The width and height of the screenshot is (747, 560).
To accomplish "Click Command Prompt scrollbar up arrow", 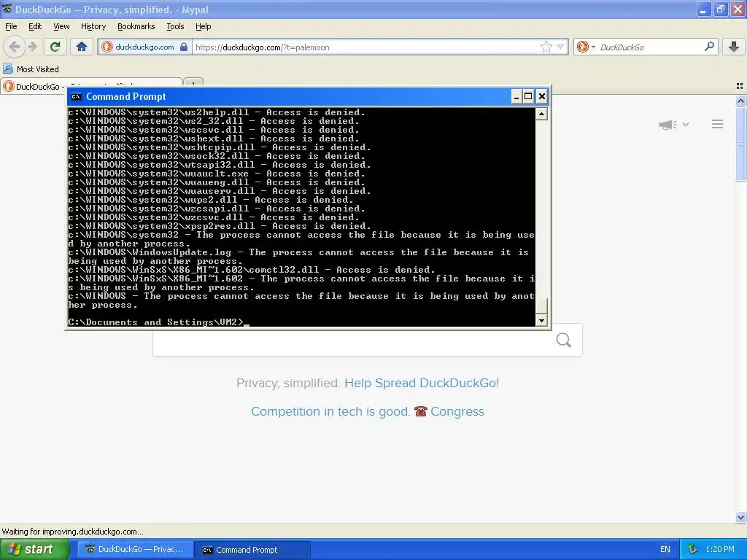I will [541, 114].
